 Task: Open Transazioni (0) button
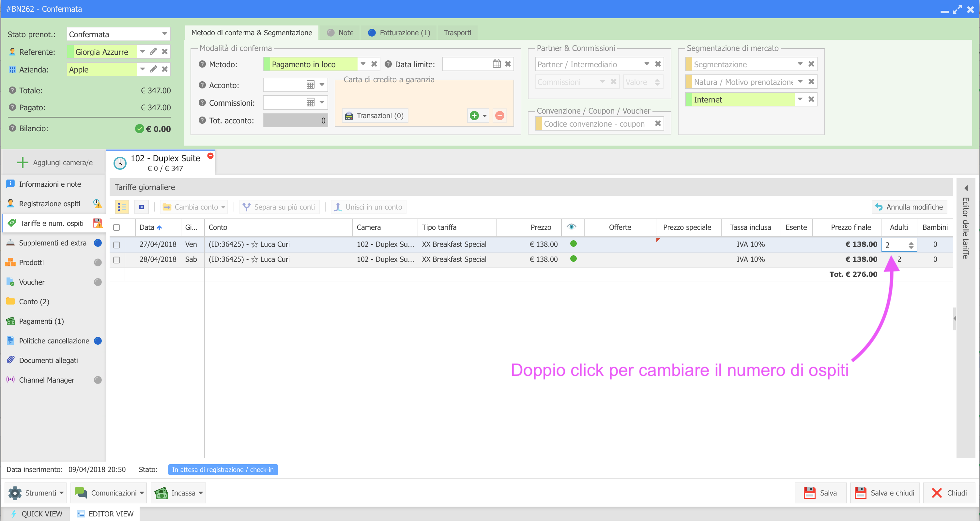coord(375,116)
